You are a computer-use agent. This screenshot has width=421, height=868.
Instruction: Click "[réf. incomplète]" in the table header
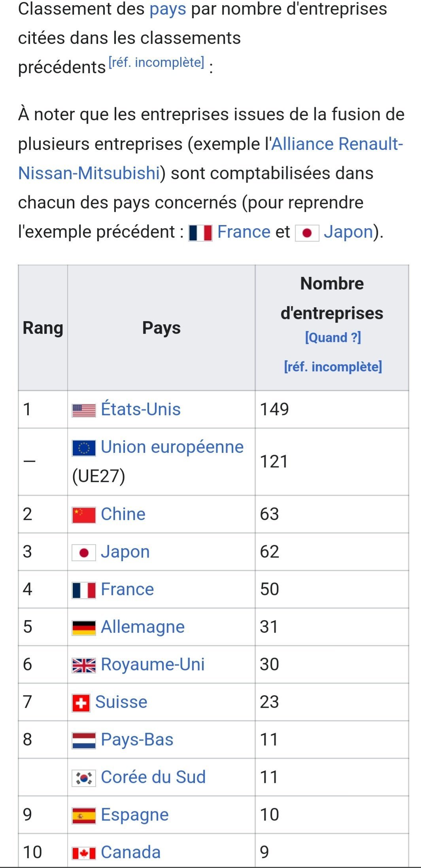point(333,367)
